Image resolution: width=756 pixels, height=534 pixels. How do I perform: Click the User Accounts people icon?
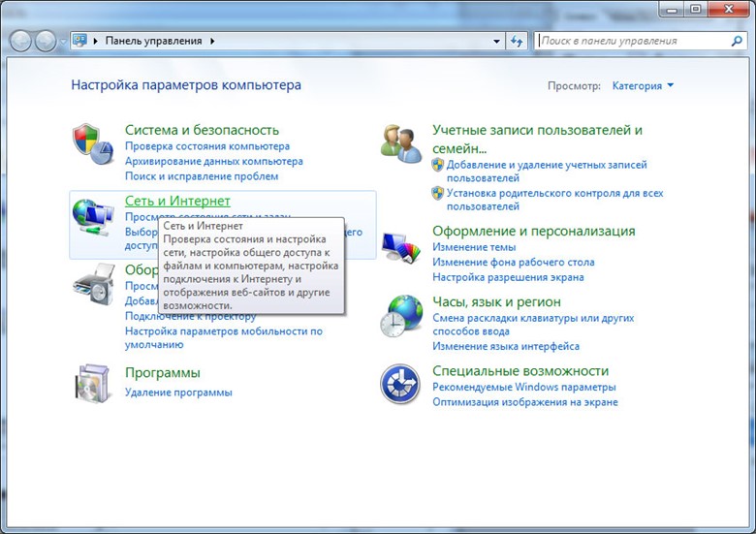400,143
